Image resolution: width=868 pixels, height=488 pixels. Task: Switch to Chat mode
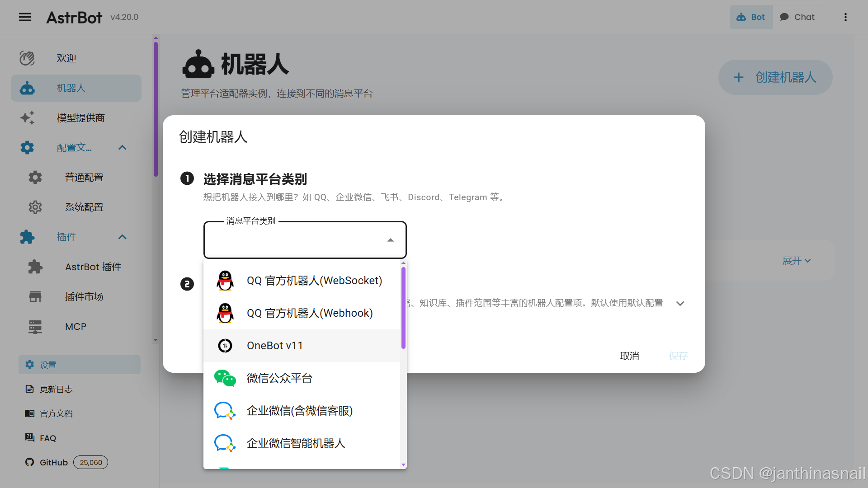pyautogui.click(x=798, y=17)
